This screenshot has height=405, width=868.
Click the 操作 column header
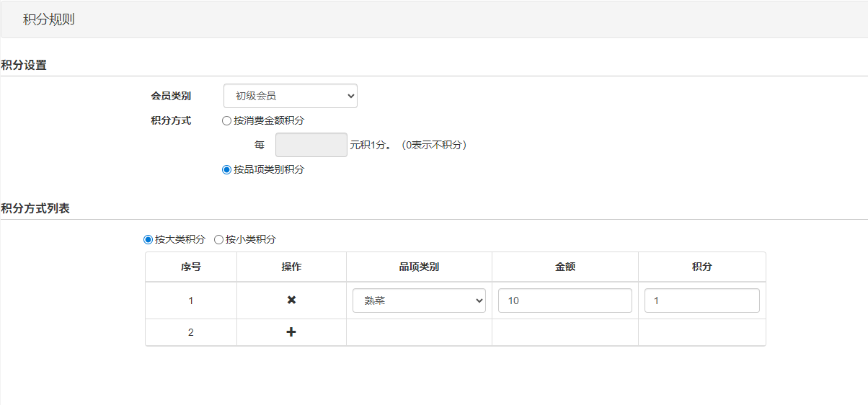tap(291, 267)
